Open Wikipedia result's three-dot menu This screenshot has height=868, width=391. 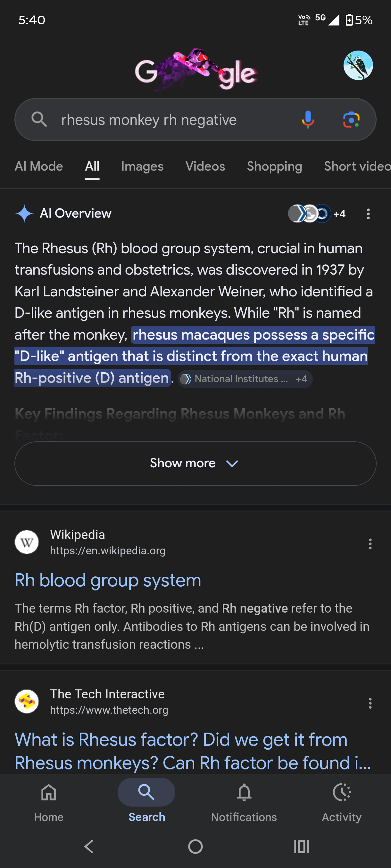pos(370,543)
